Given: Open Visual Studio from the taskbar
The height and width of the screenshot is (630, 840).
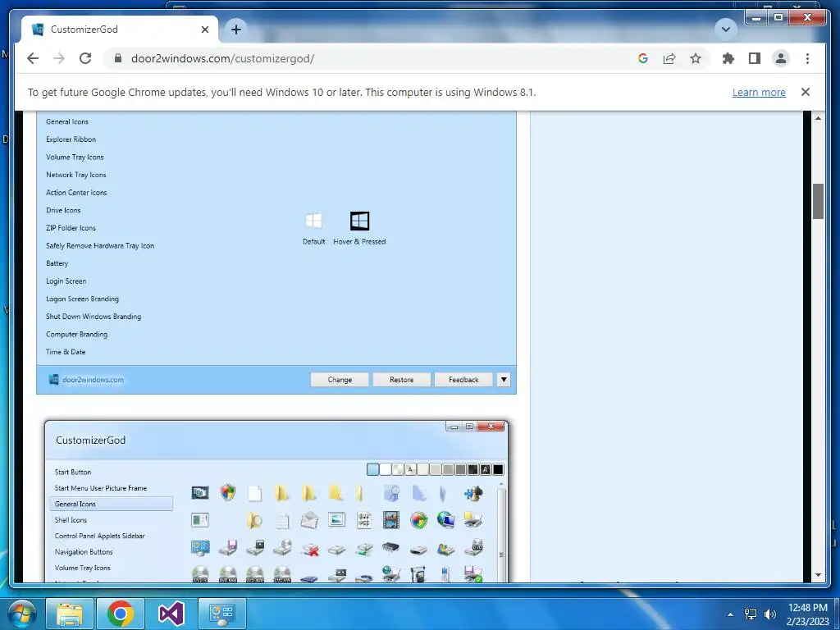Looking at the screenshot, I should (x=171, y=614).
